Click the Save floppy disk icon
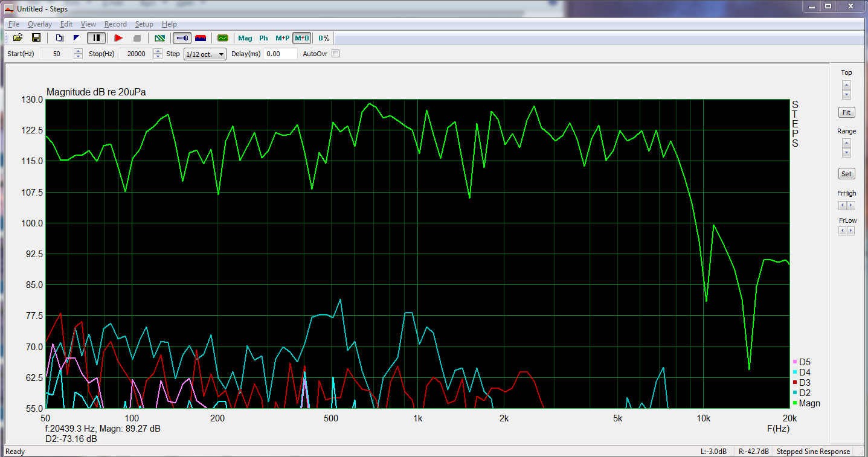Screen dimensions: 868x457 click(x=36, y=38)
